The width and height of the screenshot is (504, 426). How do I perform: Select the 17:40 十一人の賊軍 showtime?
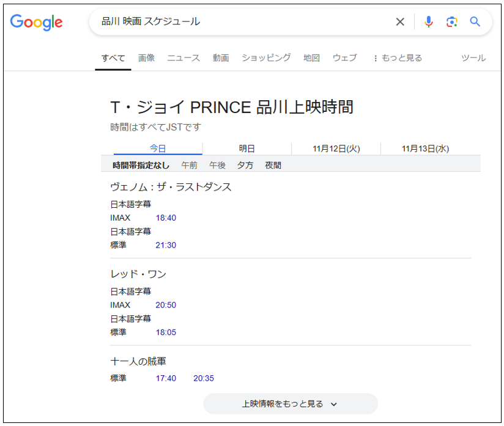(166, 378)
